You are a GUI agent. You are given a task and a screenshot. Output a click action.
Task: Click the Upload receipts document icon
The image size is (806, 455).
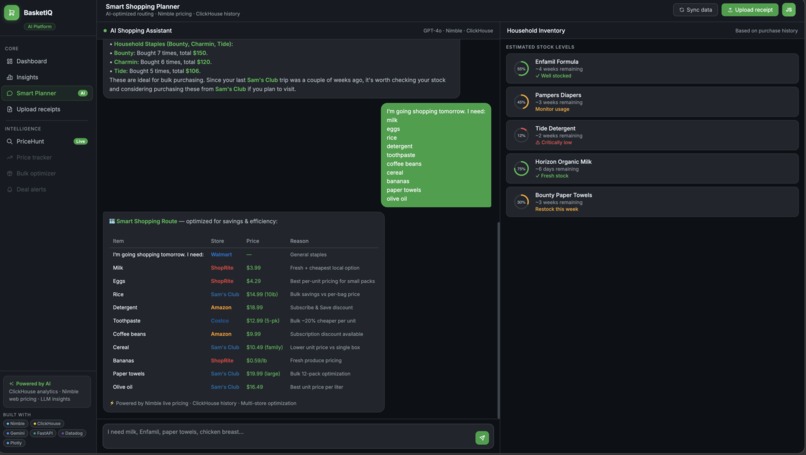(9, 109)
